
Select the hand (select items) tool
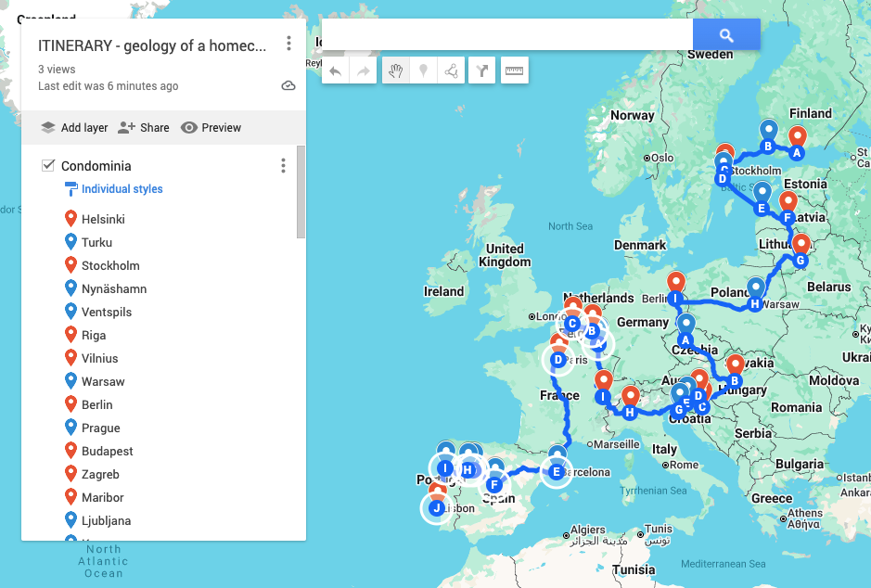tap(395, 70)
